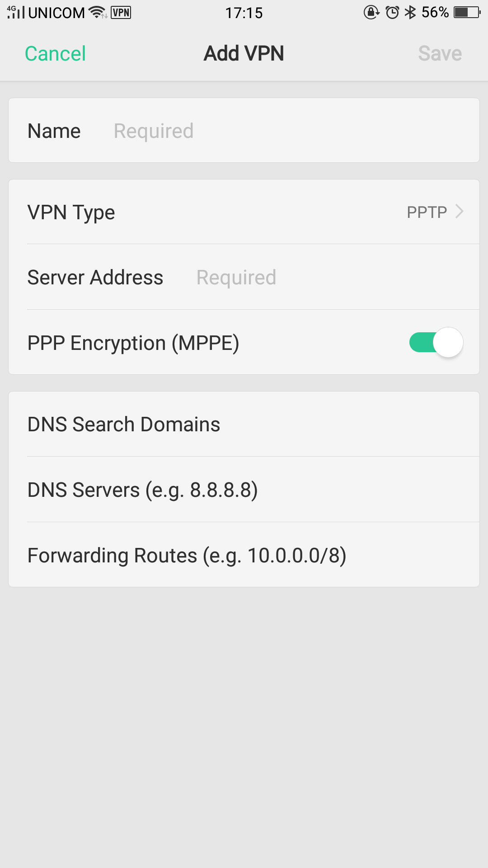Focus the Name required field

[289, 131]
